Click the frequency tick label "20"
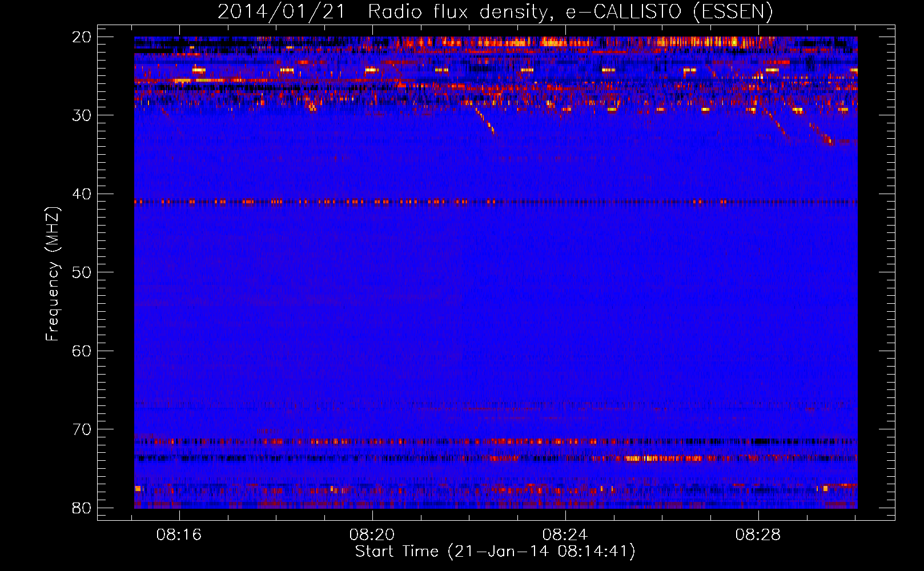Screen dimensions: 924x571 [82, 37]
